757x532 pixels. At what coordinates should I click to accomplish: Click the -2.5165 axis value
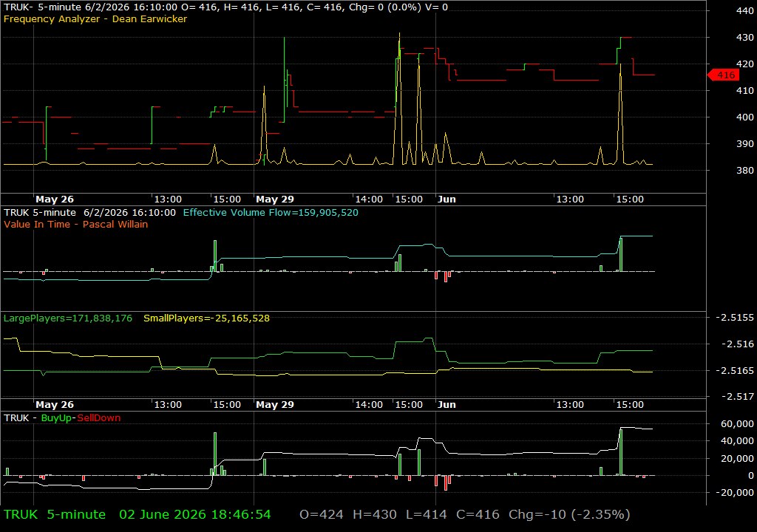click(734, 370)
